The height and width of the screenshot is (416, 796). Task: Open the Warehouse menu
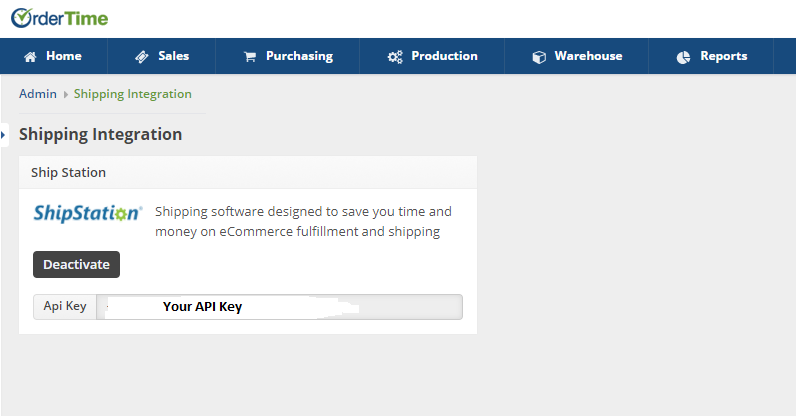577,56
